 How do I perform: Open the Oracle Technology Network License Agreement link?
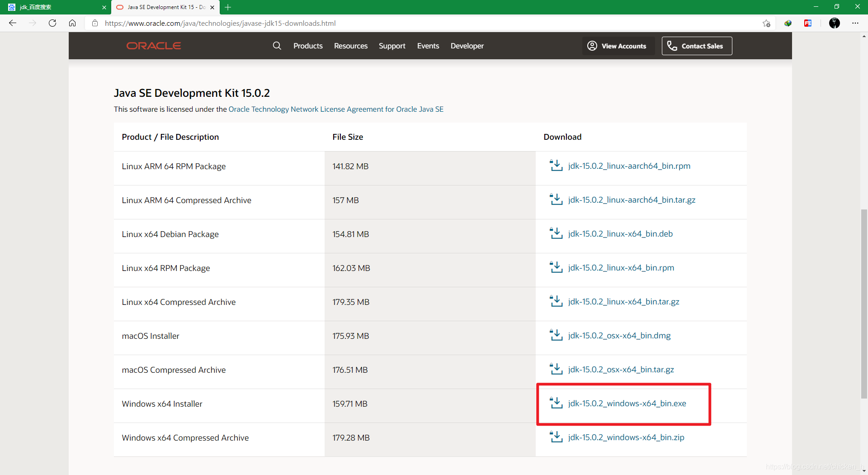click(336, 109)
